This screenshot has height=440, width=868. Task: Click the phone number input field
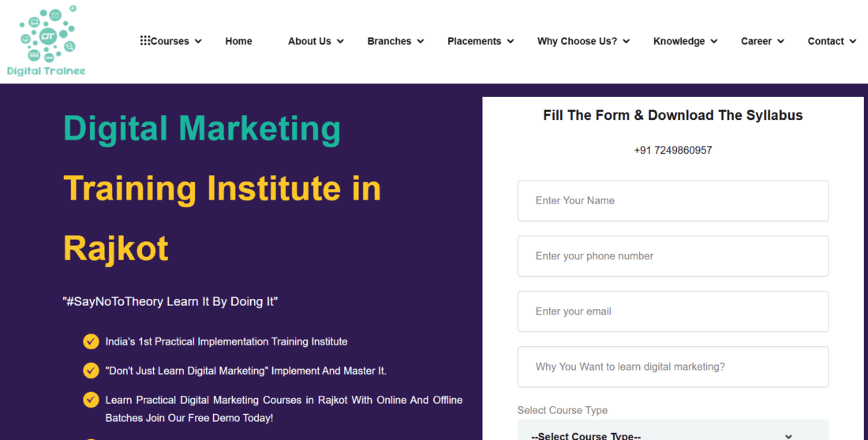(x=672, y=255)
